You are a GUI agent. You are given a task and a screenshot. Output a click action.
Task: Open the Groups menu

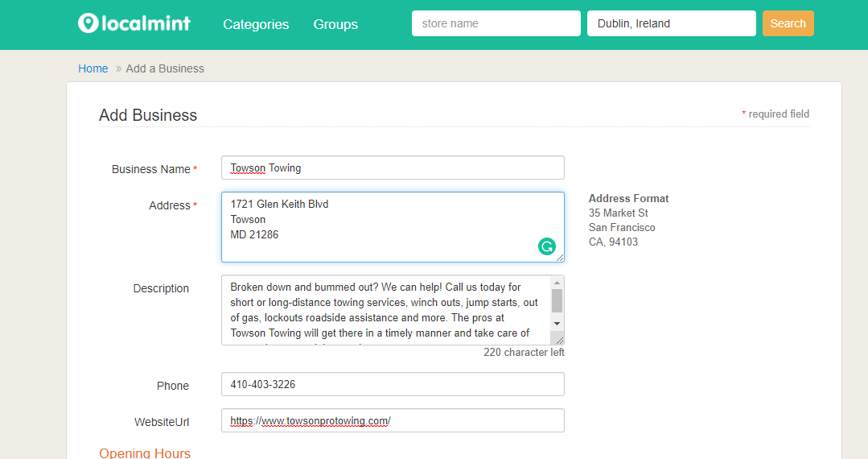tap(335, 24)
